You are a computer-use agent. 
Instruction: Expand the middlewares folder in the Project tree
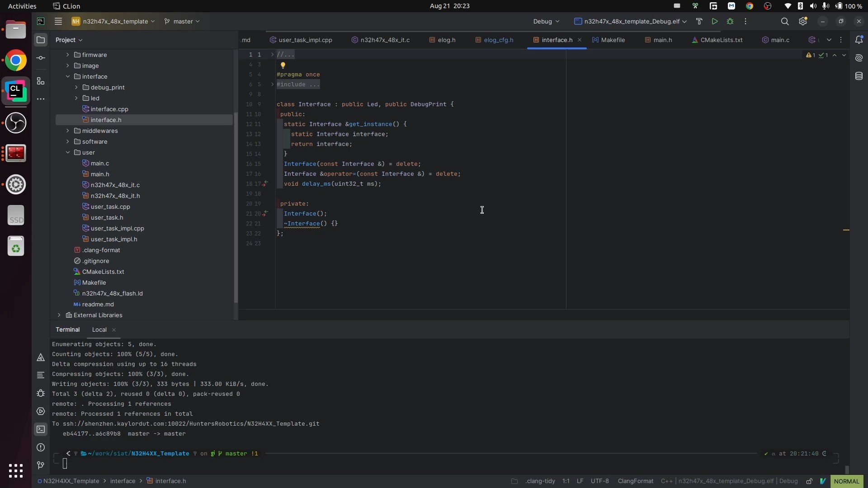click(68, 131)
